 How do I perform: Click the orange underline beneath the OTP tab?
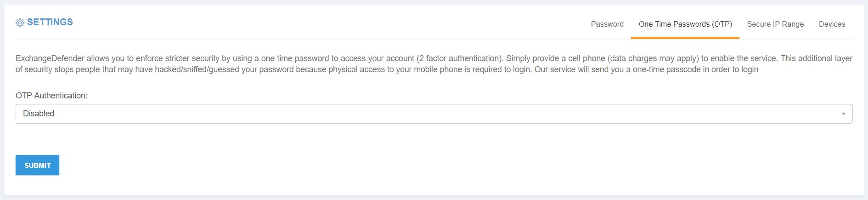click(685, 38)
